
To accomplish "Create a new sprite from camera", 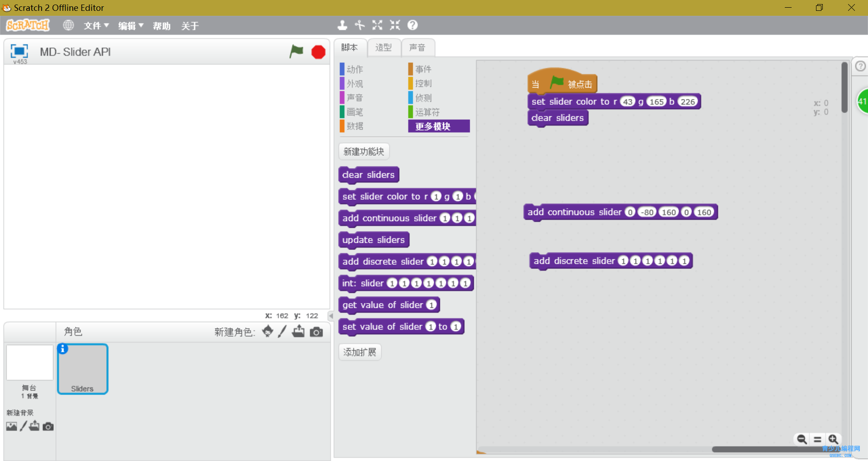I will pyautogui.click(x=316, y=332).
